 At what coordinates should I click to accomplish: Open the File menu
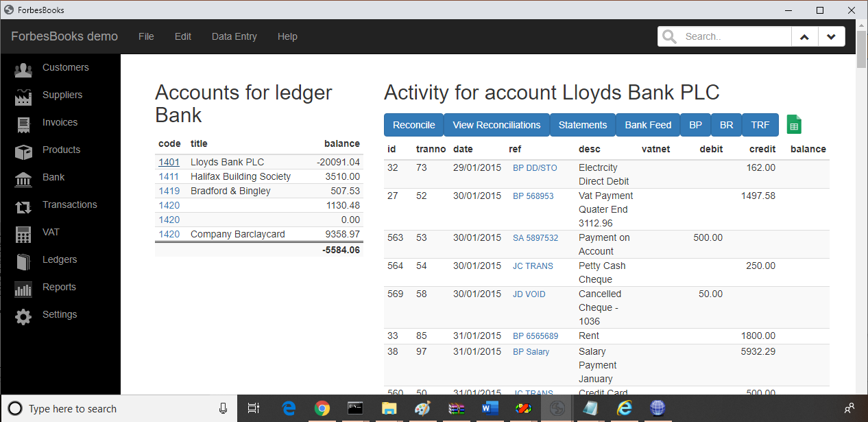[x=146, y=36]
